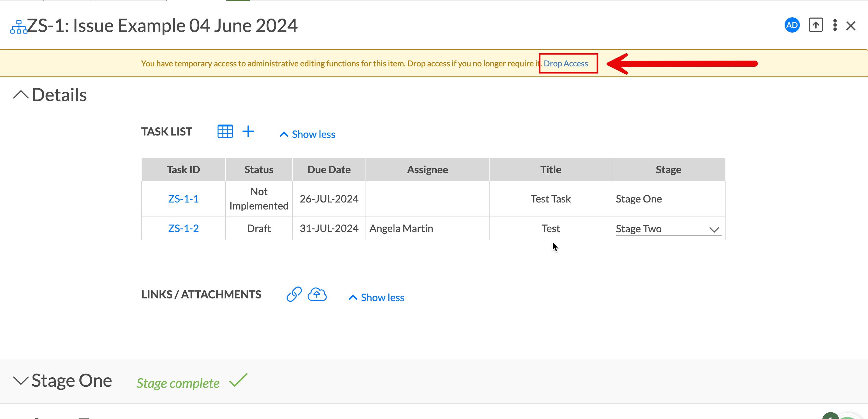The height and width of the screenshot is (419, 868).
Task: Click the Due Date column header
Action: click(x=329, y=170)
